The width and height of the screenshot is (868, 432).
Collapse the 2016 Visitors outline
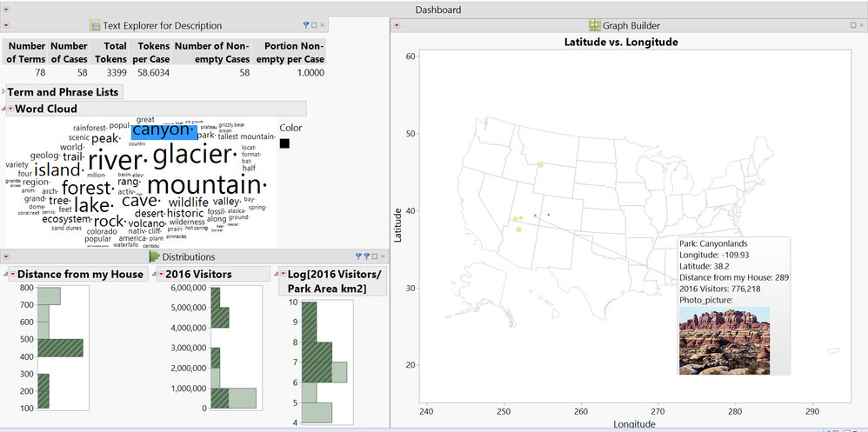tap(154, 275)
